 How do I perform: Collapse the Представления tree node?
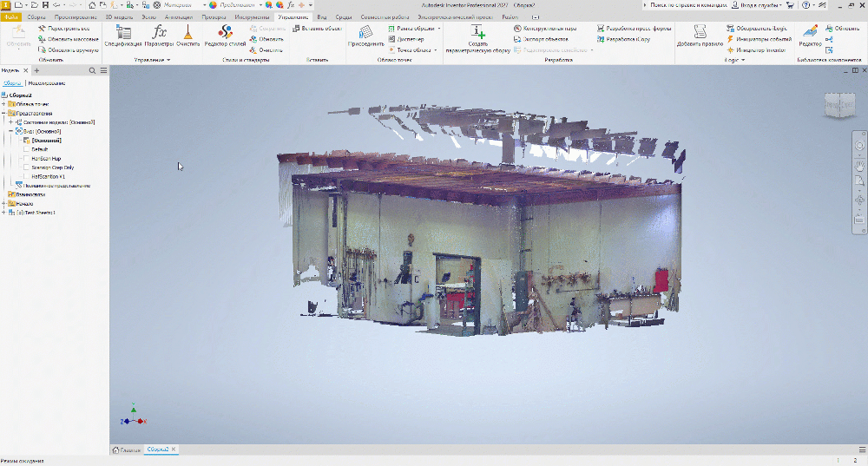[x=3, y=113]
